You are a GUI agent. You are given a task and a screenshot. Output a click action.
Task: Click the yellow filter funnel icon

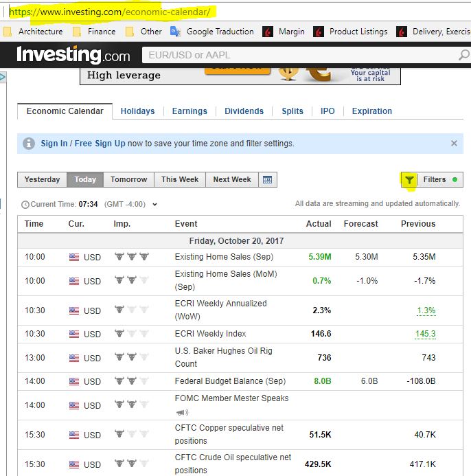pyautogui.click(x=409, y=180)
